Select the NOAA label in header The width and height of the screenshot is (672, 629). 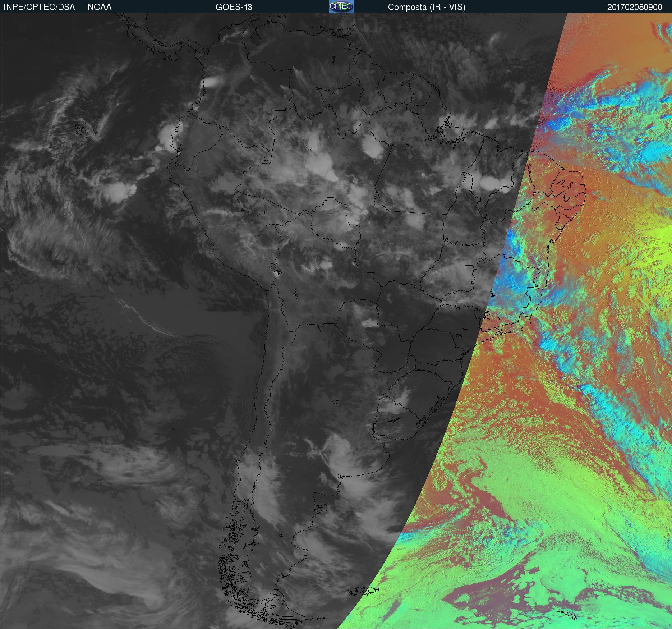click(100, 7)
